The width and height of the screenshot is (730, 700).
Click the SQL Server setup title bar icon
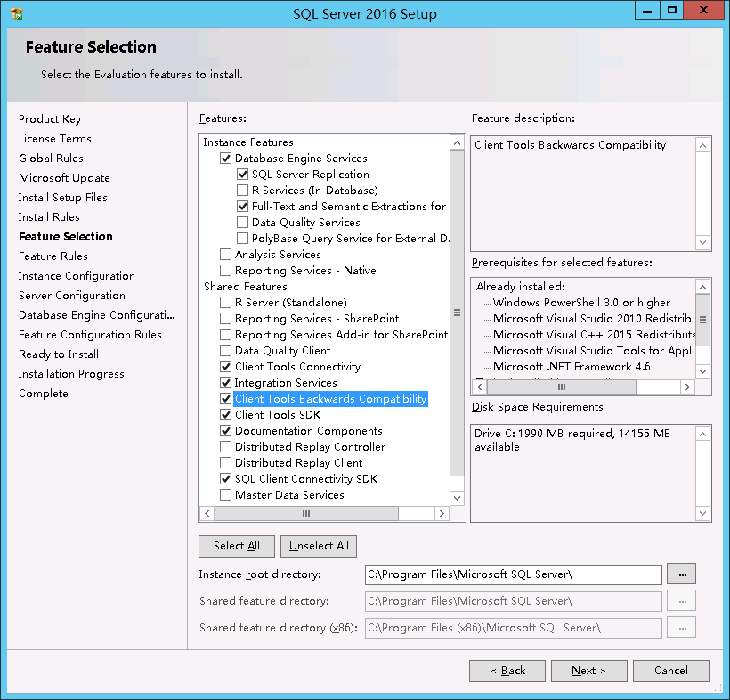[17, 14]
